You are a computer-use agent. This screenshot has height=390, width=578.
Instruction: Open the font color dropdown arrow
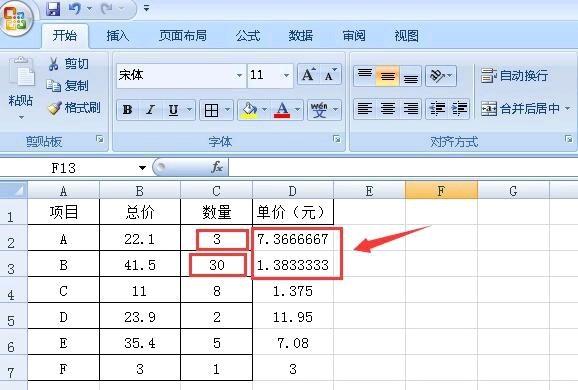(297, 109)
